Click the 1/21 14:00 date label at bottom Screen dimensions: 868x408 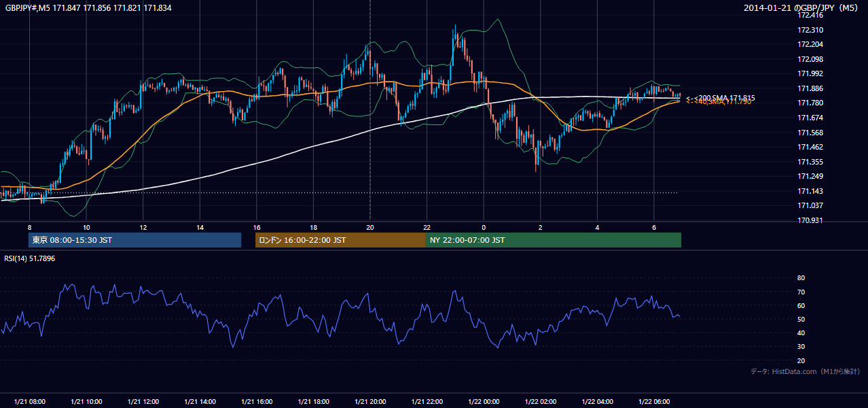click(200, 402)
